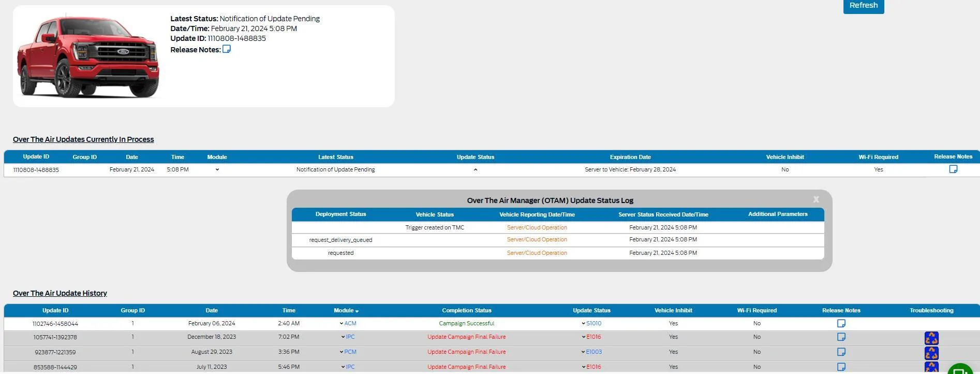The image size is (980, 374).
Task: Open release notes for update 923877-1221359
Action: click(841, 352)
